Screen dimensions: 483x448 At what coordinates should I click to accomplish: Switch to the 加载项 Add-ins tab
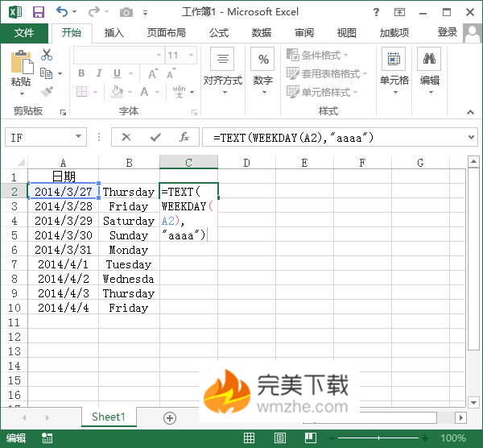pyautogui.click(x=394, y=33)
